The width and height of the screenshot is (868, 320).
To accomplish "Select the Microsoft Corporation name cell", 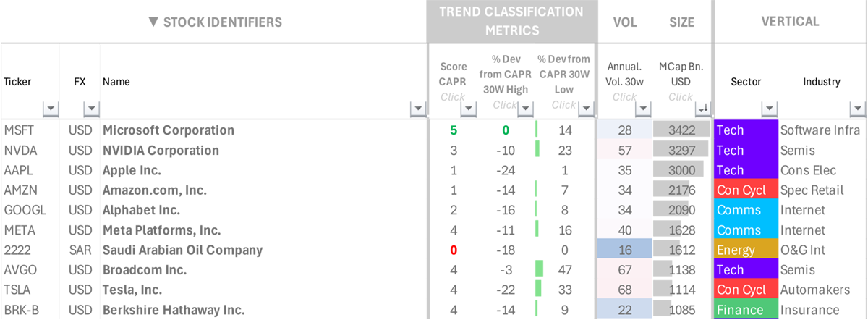I will [x=169, y=130].
